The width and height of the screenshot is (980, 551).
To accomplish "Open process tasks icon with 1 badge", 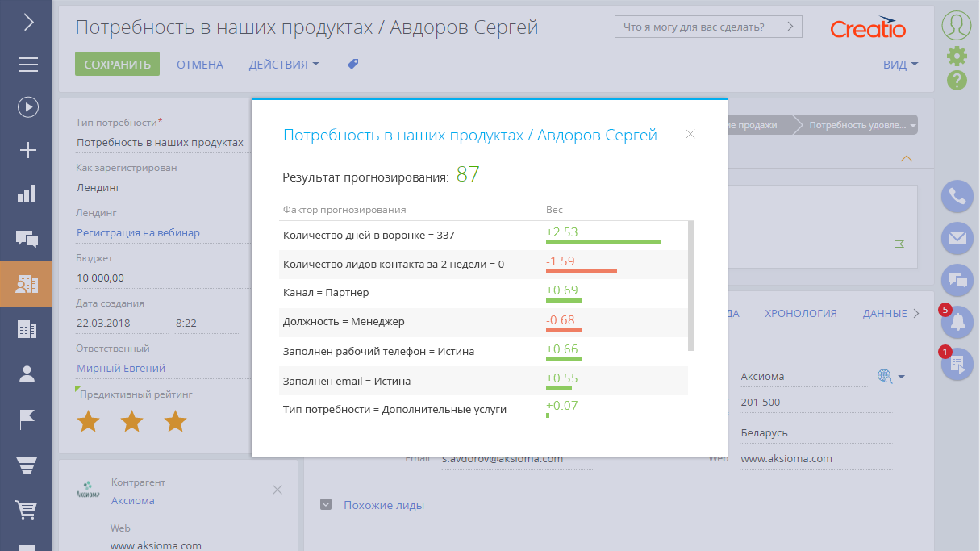I will 957,364.
